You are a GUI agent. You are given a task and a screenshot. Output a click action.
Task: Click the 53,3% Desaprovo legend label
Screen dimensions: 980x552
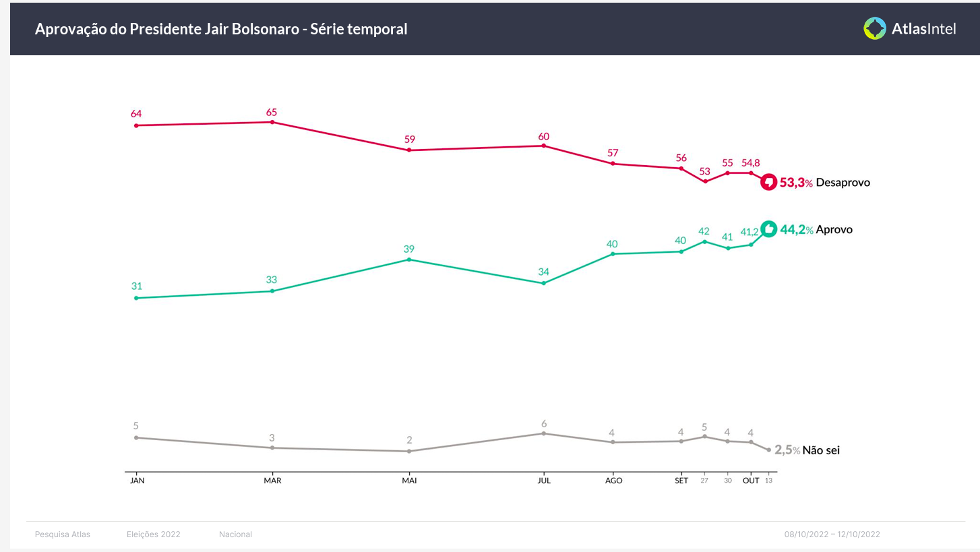point(825,183)
